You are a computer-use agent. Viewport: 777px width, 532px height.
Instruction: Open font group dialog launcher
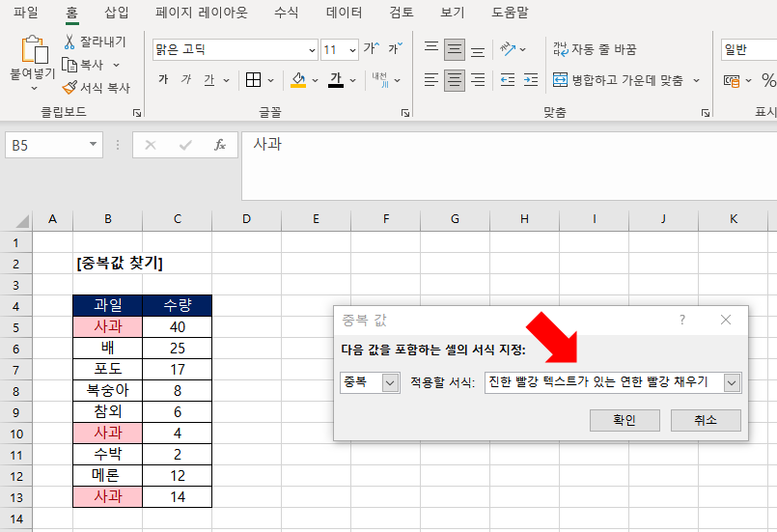pyautogui.click(x=405, y=113)
